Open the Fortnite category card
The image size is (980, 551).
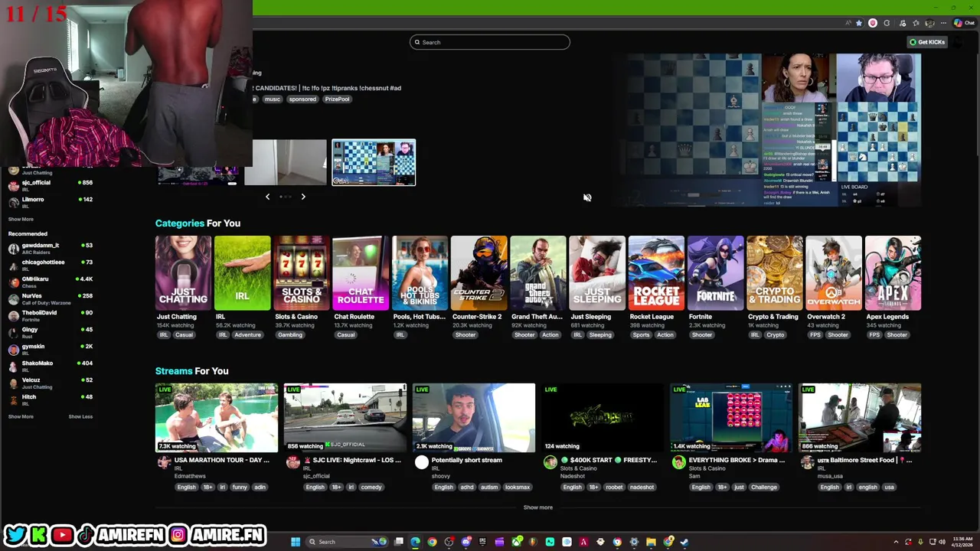click(715, 273)
